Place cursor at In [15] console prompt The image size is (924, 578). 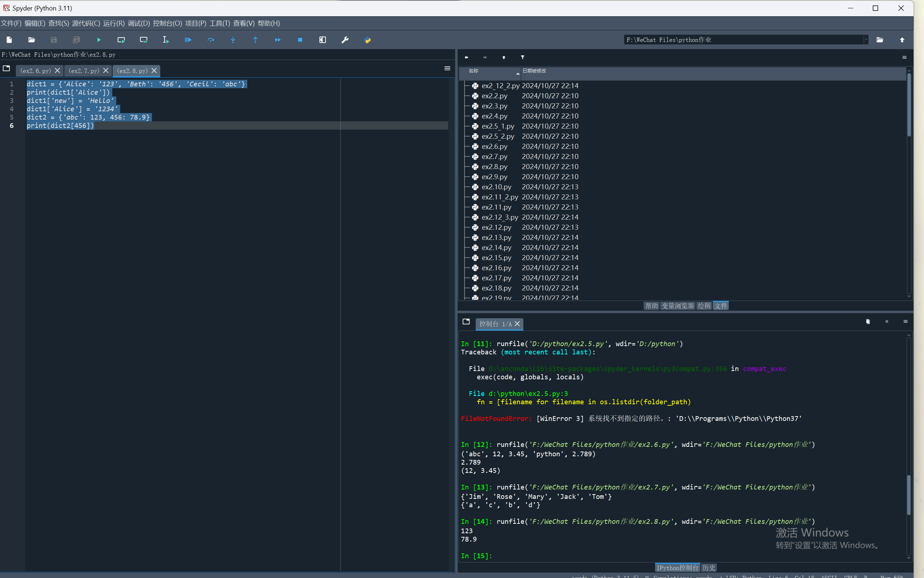pos(496,556)
